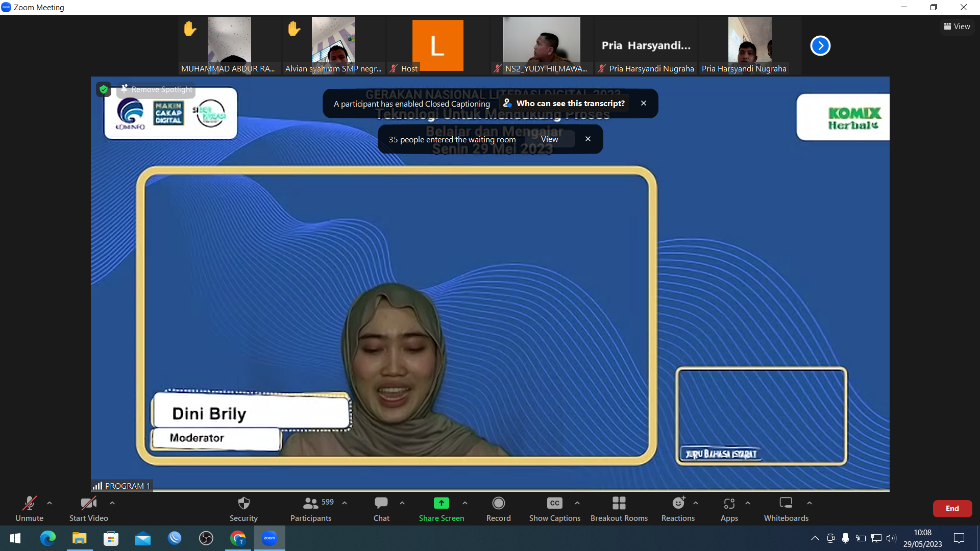Open OBS Studio from the taskbar
The height and width of the screenshot is (551, 980).
coord(206,538)
